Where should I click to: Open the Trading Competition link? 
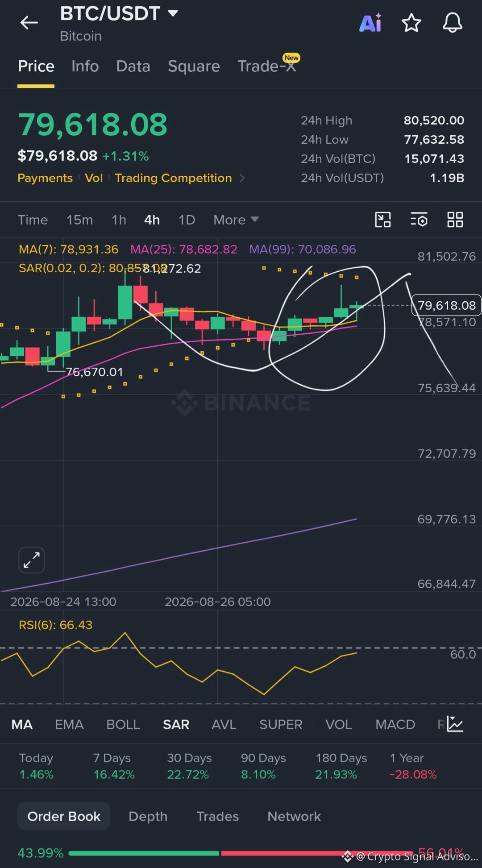tap(173, 178)
